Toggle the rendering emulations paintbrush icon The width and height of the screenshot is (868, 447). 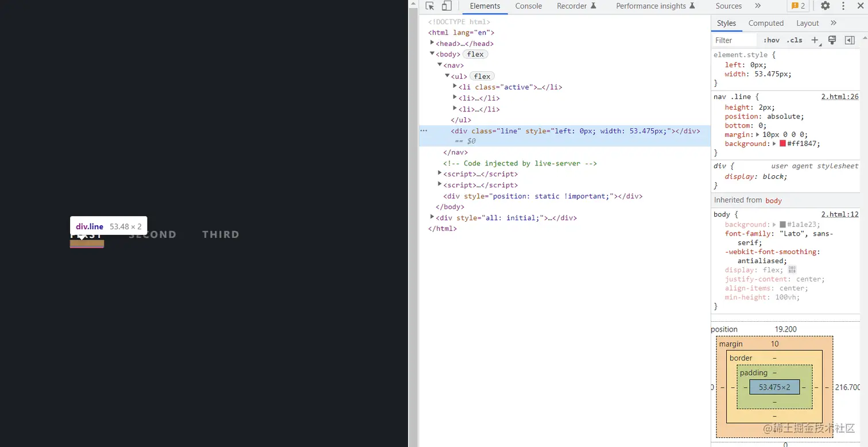(832, 40)
